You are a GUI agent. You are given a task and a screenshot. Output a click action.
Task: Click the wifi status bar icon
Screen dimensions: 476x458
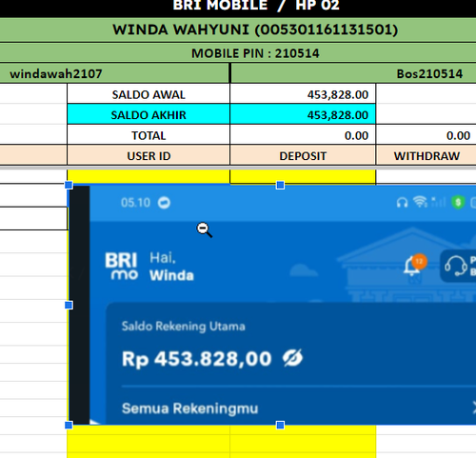pyautogui.click(x=420, y=202)
